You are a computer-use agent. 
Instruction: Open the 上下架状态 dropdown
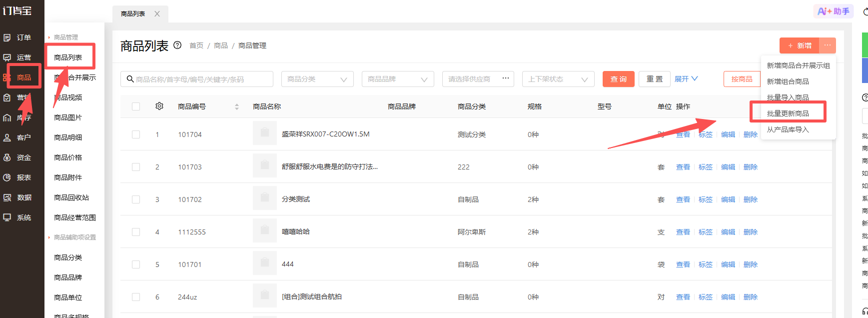[558, 79]
